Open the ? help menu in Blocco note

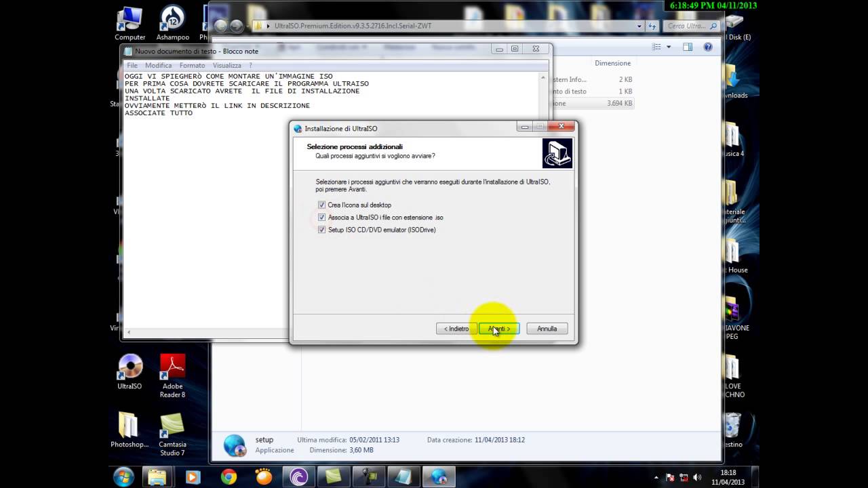(x=250, y=66)
